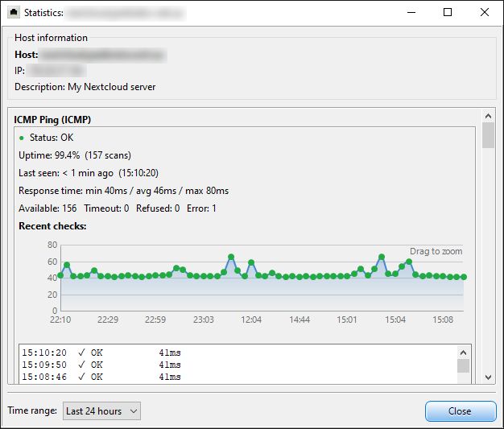Click the 12:04 time axis label
The height and width of the screenshot is (429, 504).
point(251,320)
